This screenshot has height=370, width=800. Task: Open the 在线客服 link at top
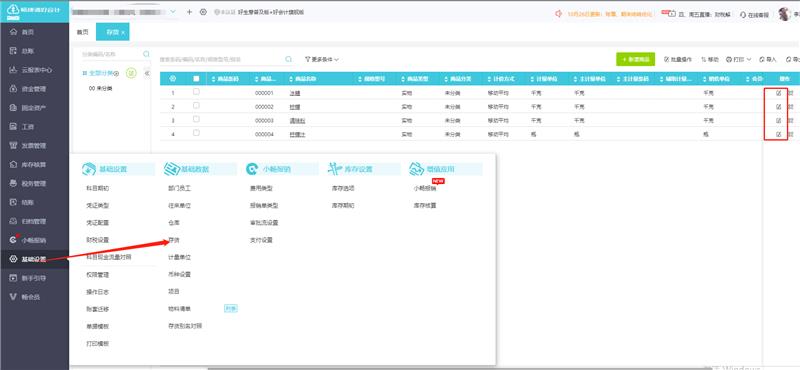point(755,15)
